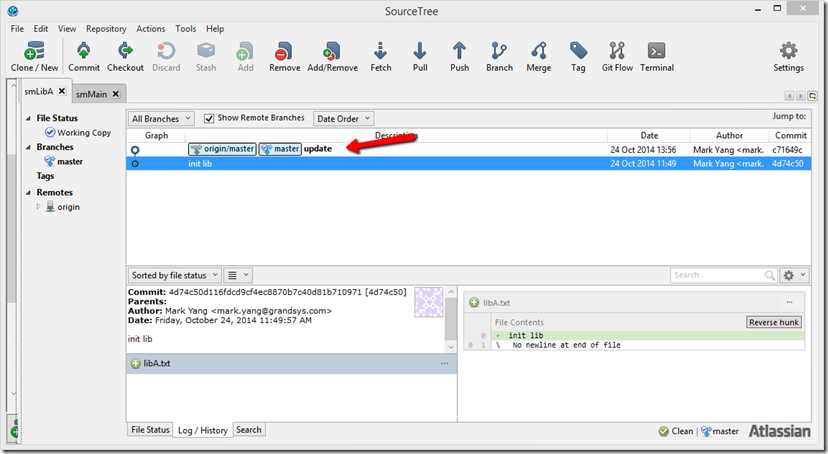This screenshot has width=828, height=454.
Task: Click the Add/Remove toolbar icon
Action: (x=333, y=57)
